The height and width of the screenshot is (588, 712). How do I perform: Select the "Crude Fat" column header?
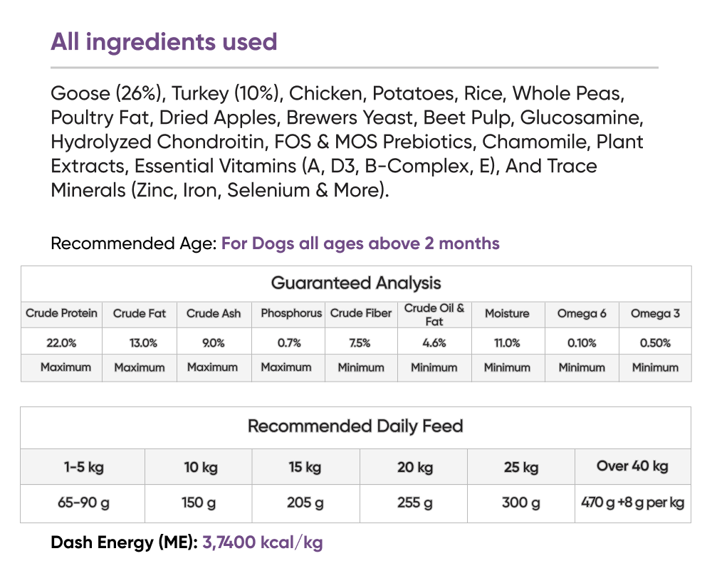coord(140,313)
